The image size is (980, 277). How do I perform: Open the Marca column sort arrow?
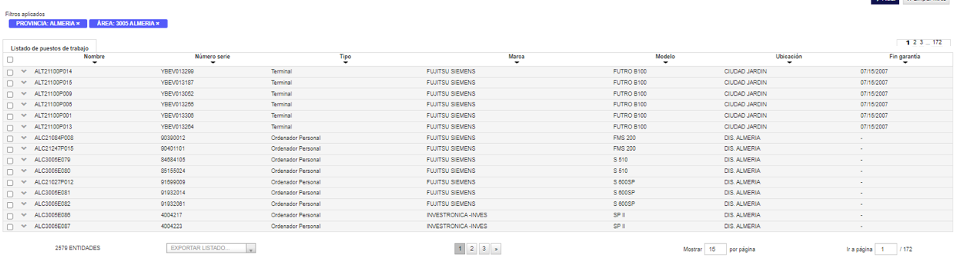516,63
